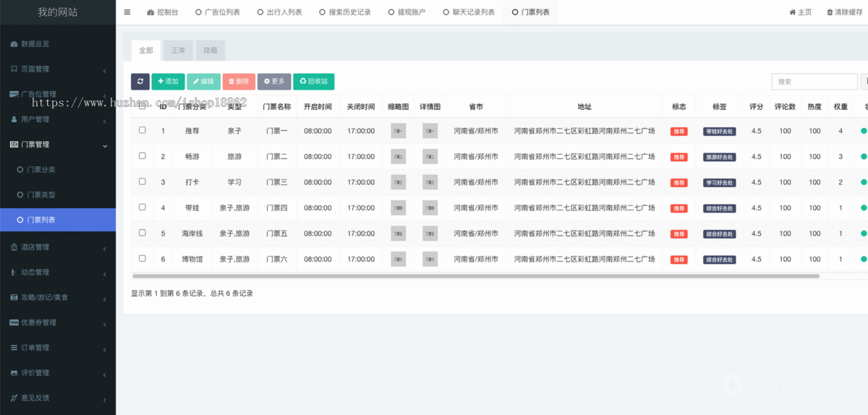This screenshot has height=415, width=868.
Task: Toggle the hamburger sidebar menu icon
Action: click(x=127, y=12)
